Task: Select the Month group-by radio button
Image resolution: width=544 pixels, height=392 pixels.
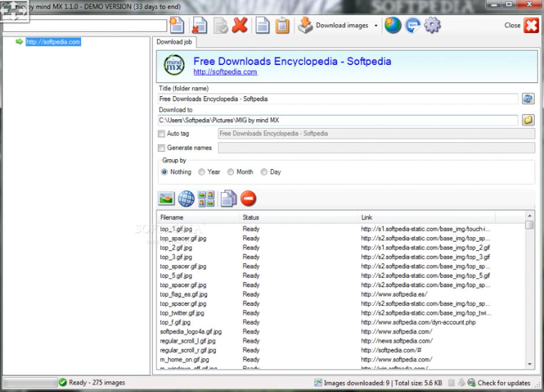Action: point(231,172)
